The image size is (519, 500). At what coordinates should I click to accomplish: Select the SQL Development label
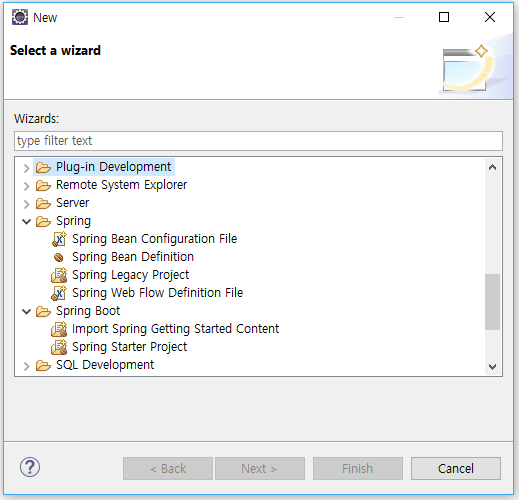[x=105, y=365]
